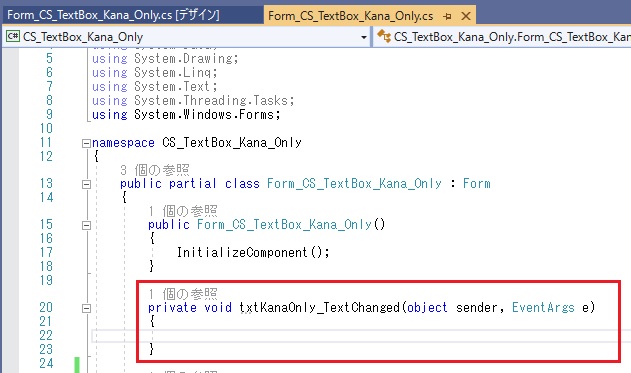
Task: Click the txtKanaOnly_TextChanged method name
Action: 320,308
